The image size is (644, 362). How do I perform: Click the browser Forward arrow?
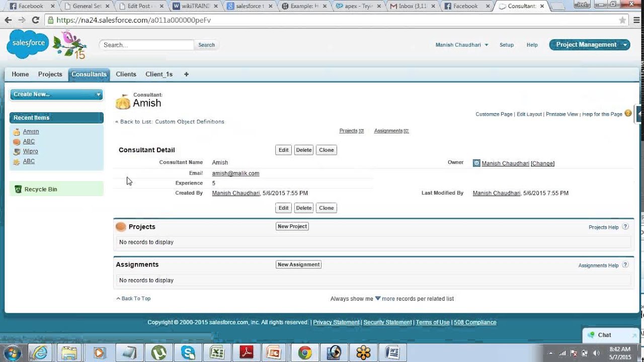[x=22, y=20]
